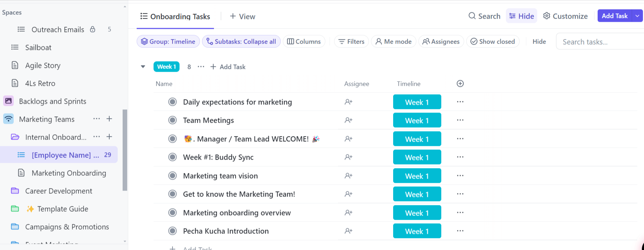Open Add Task dropdown arrow

(637, 16)
